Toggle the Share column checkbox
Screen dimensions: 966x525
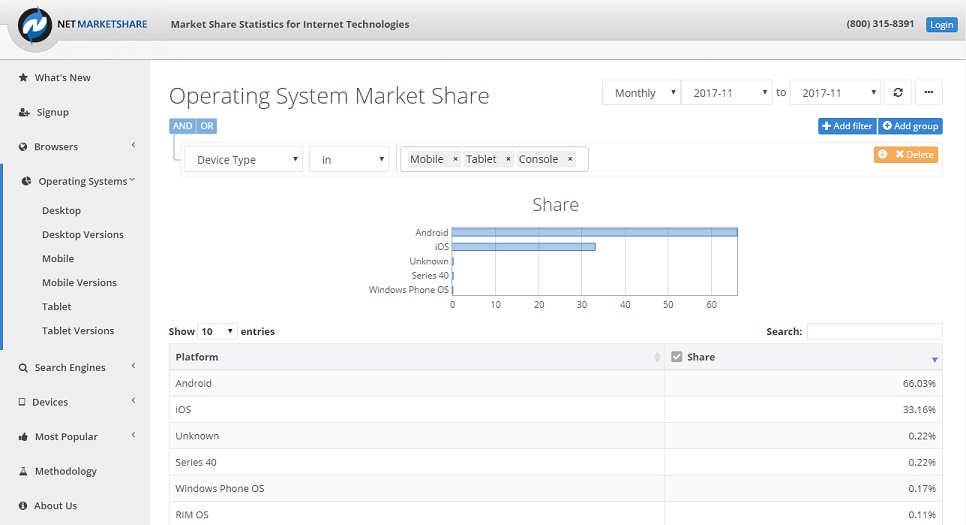coord(676,357)
